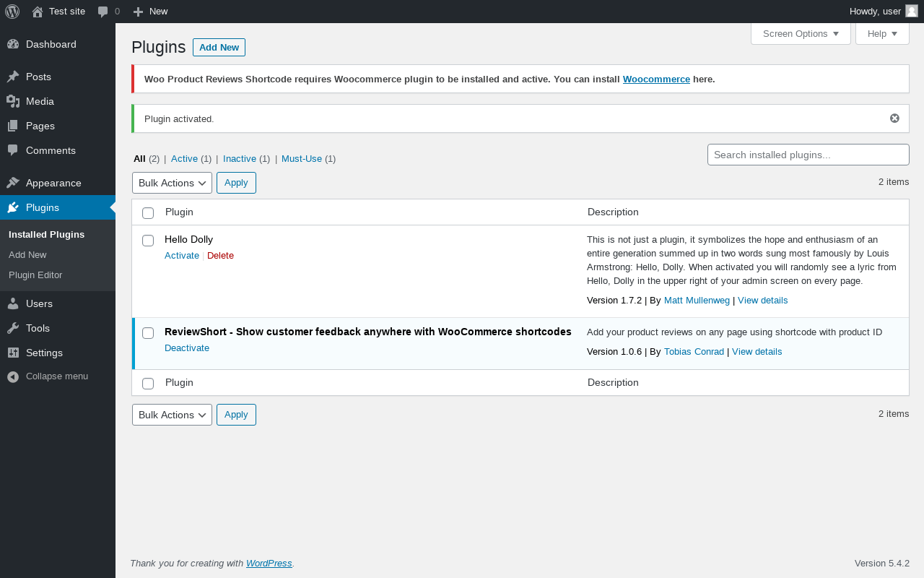The height and width of the screenshot is (578, 924).
Task: Click the top Apply button
Action: coord(236,183)
